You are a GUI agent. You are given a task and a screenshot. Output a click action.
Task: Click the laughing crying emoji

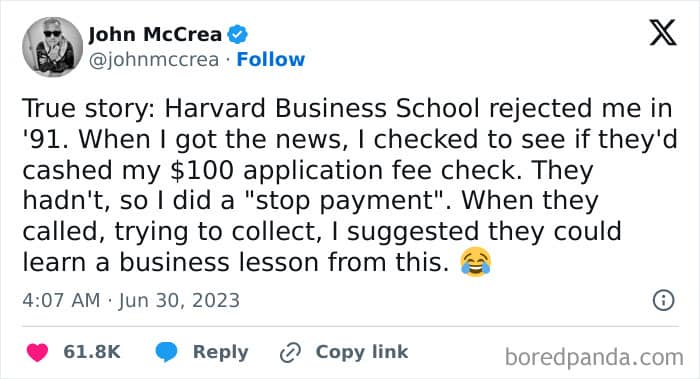point(475,262)
